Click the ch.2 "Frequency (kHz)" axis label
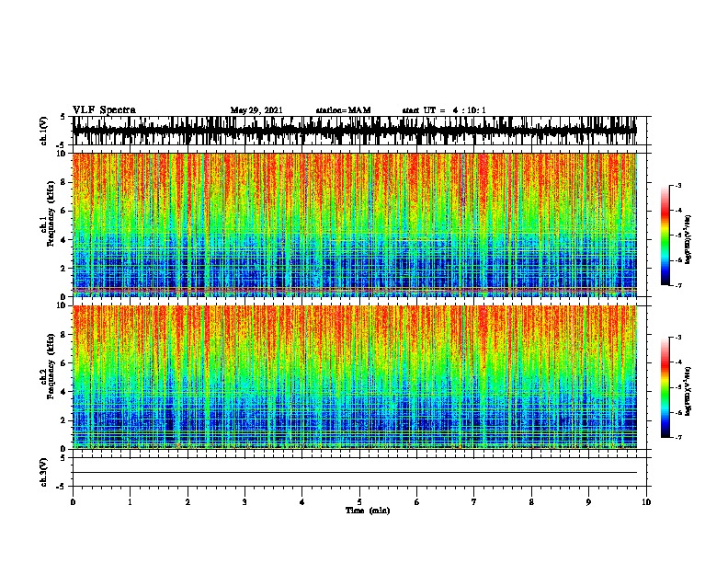 click(51, 366)
